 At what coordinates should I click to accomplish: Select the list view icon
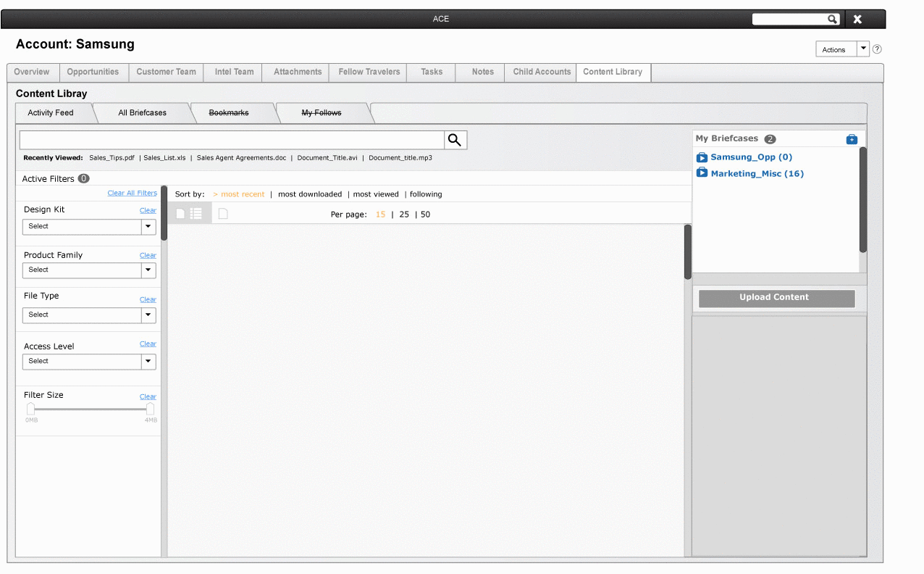[196, 213]
